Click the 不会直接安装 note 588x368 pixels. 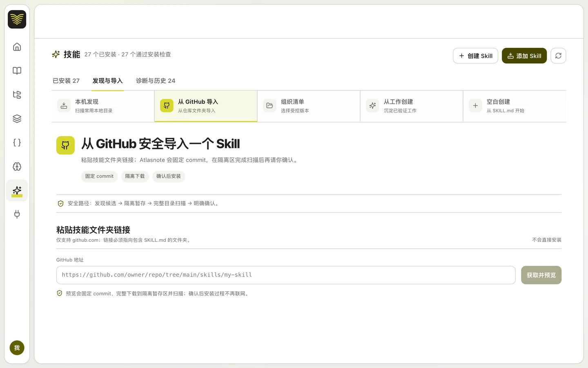tap(547, 240)
